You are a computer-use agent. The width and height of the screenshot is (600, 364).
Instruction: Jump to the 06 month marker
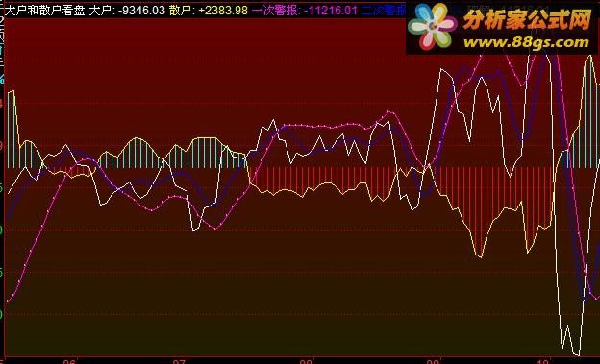(70, 361)
